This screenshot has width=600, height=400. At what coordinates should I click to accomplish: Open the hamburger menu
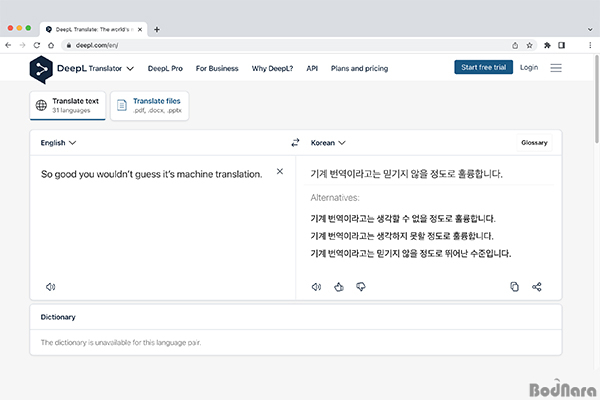click(556, 68)
